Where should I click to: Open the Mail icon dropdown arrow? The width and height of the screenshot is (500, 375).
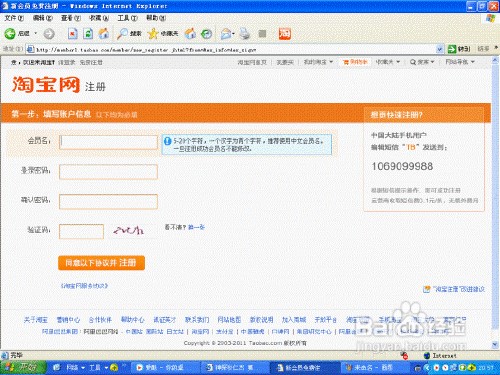point(233,34)
